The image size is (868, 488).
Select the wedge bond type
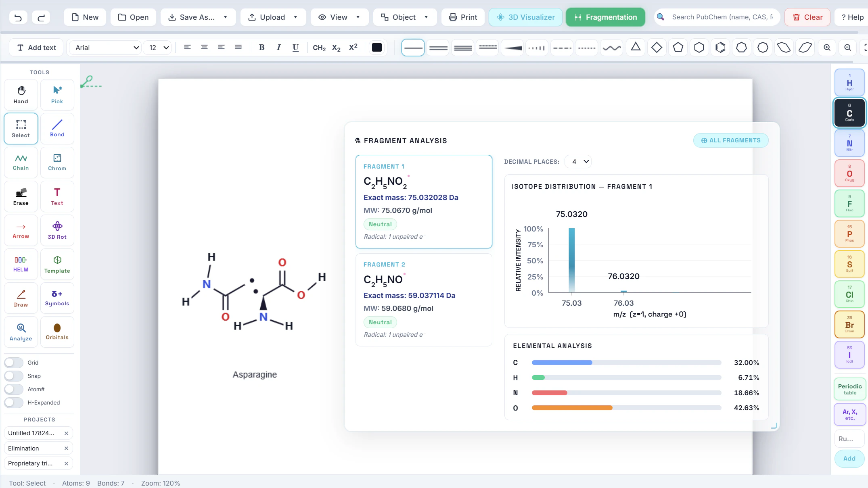[513, 48]
